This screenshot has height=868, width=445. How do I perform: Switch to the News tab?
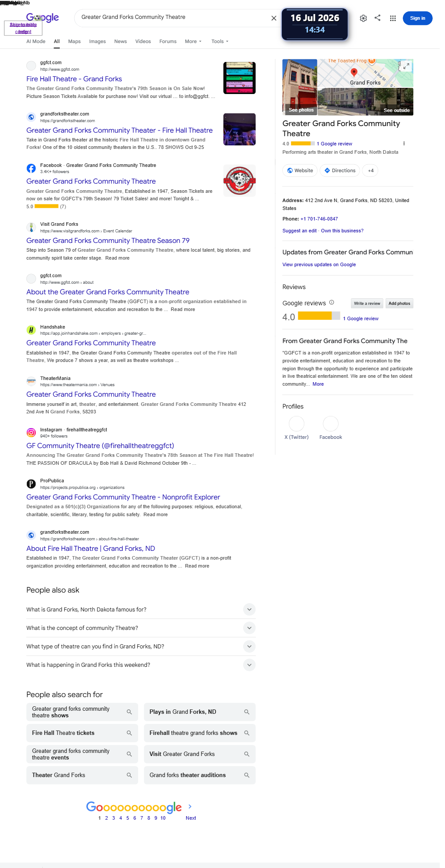tap(120, 41)
